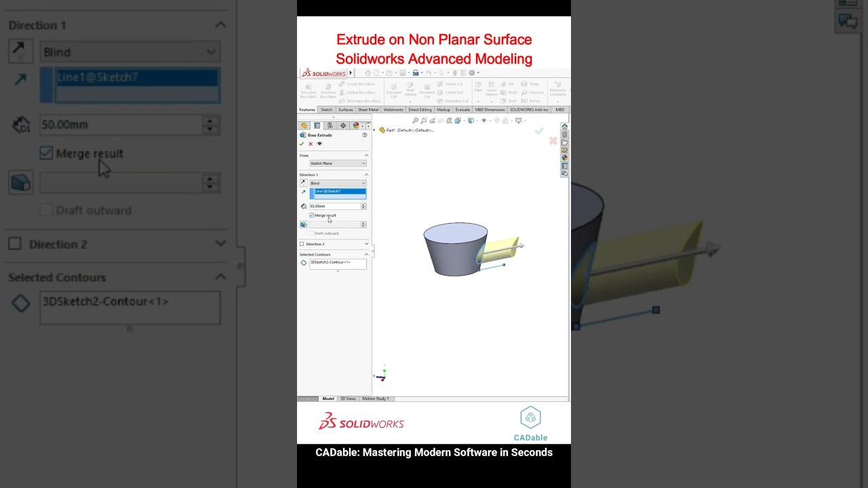Viewport: 868px width, 488px height.
Task: Click the confirmation corner green check
Action: (x=539, y=131)
